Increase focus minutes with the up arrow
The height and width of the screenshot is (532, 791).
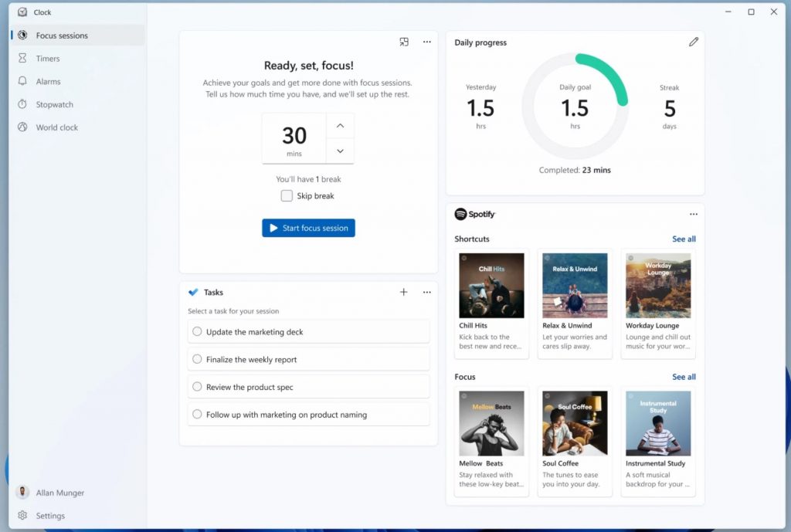(340, 126)
